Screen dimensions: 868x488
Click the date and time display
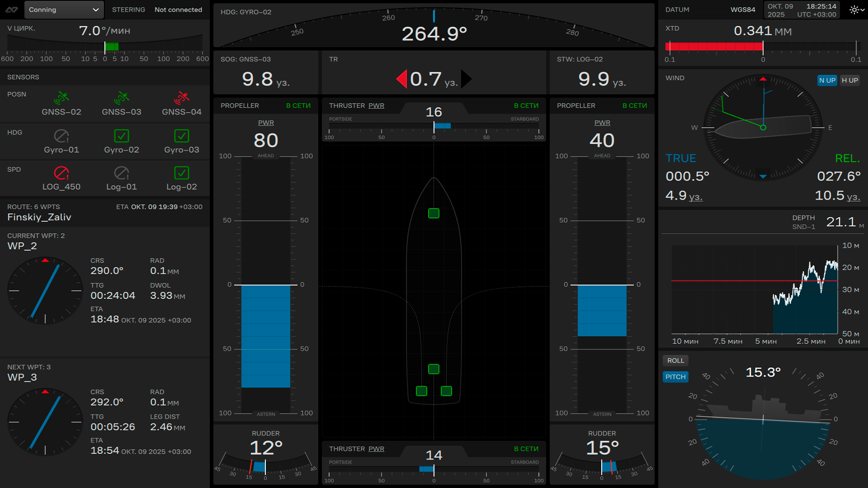coord(802,10)
